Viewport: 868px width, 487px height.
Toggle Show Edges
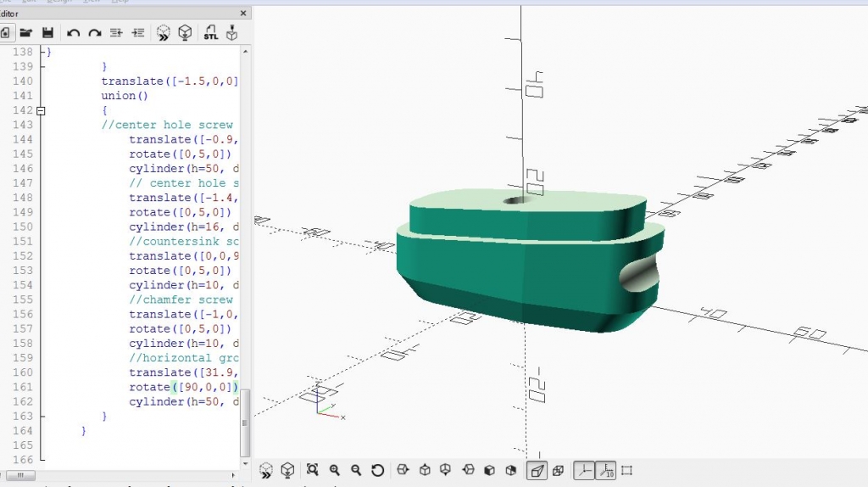626,470
